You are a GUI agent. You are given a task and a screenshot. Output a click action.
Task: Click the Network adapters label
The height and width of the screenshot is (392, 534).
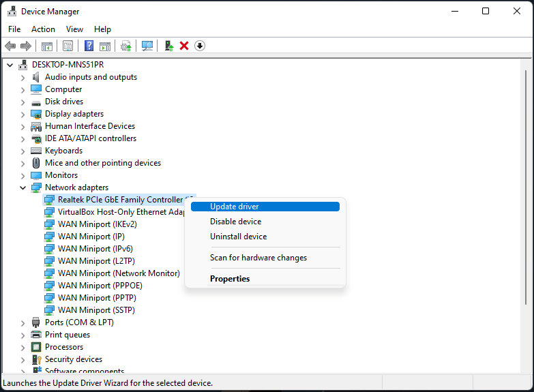(x=76, y=187)
